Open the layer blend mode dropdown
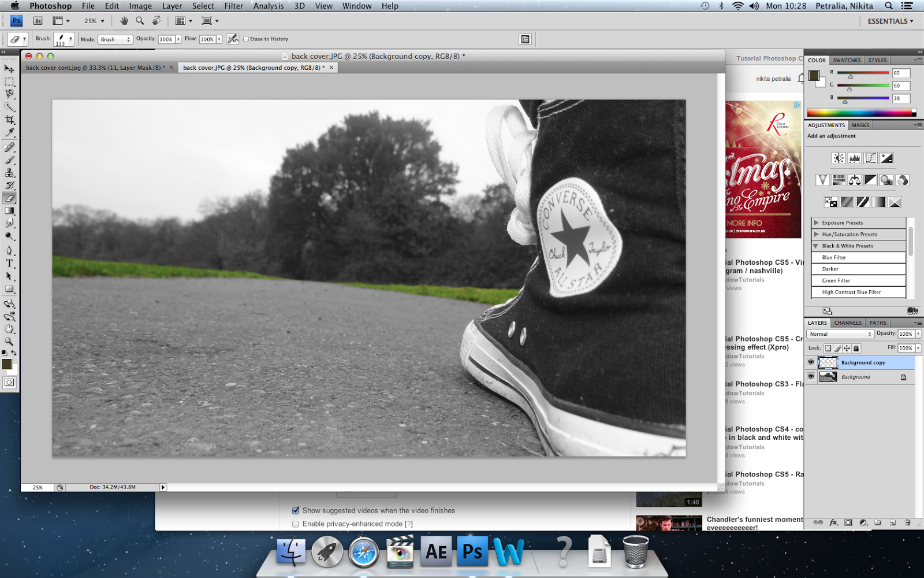This screenshot has width=924, height=578. (840, 334)
